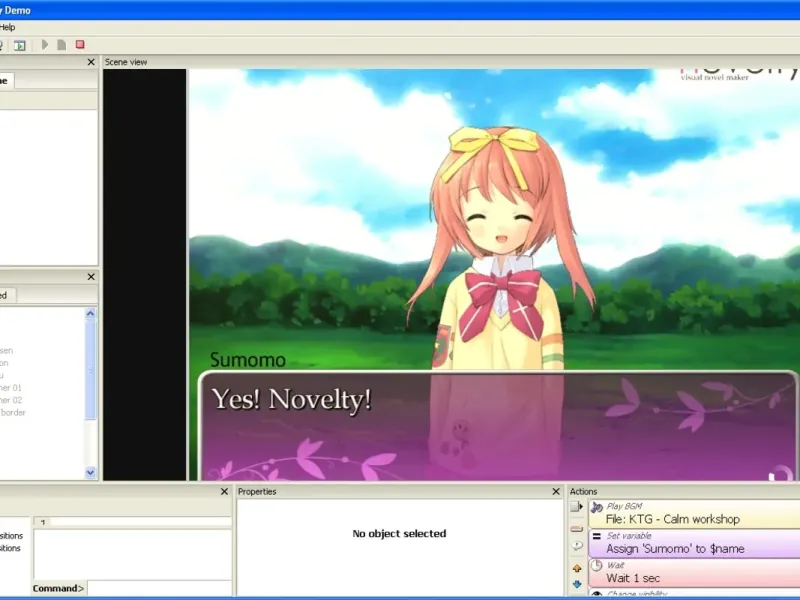Screen dimensions: 800x600
Task: Click the music note icon on Play BGM
Action: pyautogui.click(x=597, y=507)
